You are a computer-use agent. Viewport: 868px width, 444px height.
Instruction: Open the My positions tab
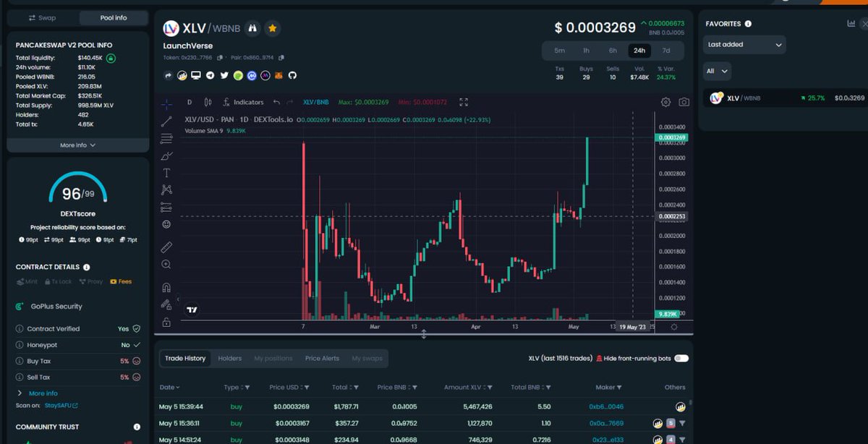tap(273, 358)
